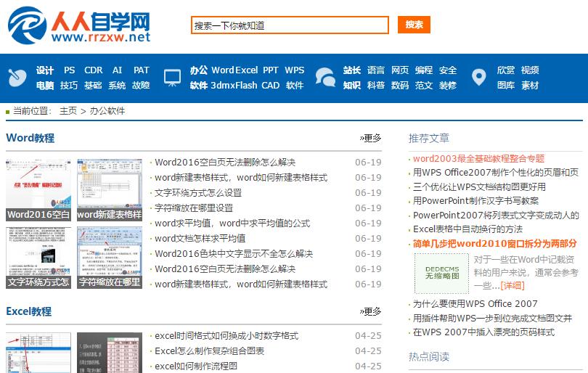588x373 pixels.
Task: Open the 范文 menu item
Action: tap(424, 86)
